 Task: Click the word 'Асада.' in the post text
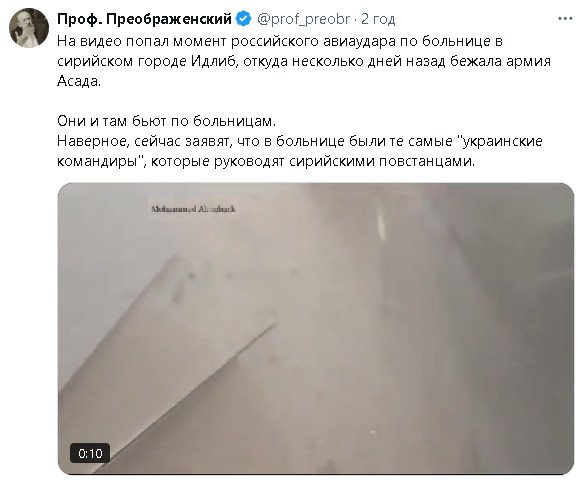[x=79, y=81]
